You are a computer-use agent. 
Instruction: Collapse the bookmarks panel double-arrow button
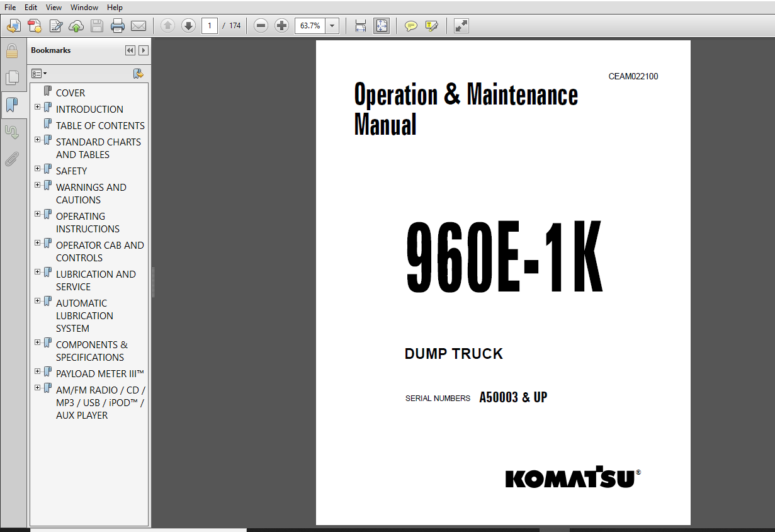130,50
